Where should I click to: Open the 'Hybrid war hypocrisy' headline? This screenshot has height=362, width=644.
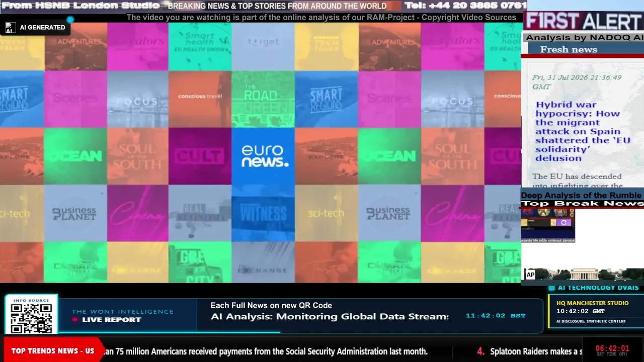coord(583,131)
